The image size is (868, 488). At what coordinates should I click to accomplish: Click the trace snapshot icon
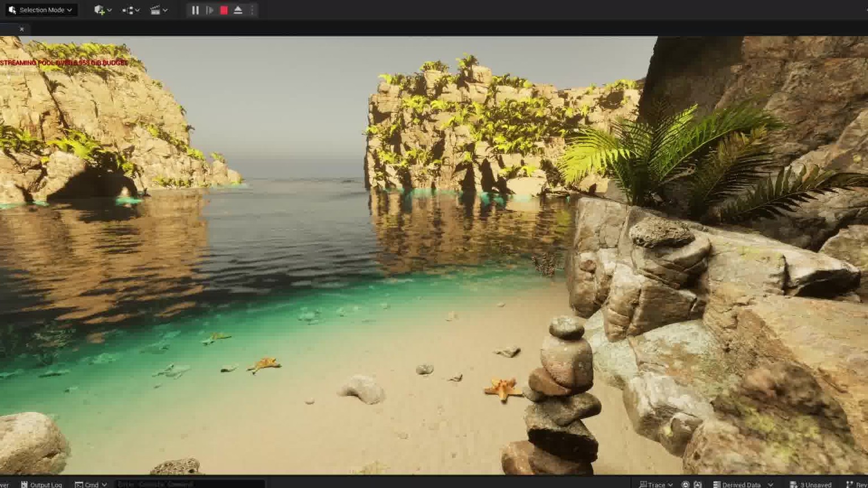(698, 484)
